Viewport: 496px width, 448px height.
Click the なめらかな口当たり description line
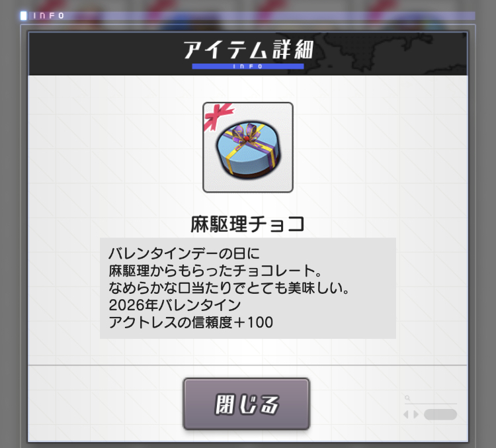click(229, 288)
